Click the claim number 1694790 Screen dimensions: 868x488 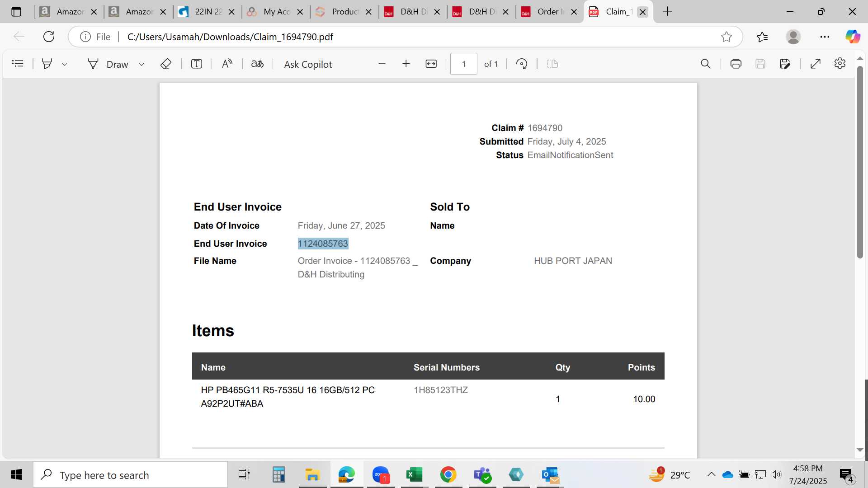(x=545, y=128)
